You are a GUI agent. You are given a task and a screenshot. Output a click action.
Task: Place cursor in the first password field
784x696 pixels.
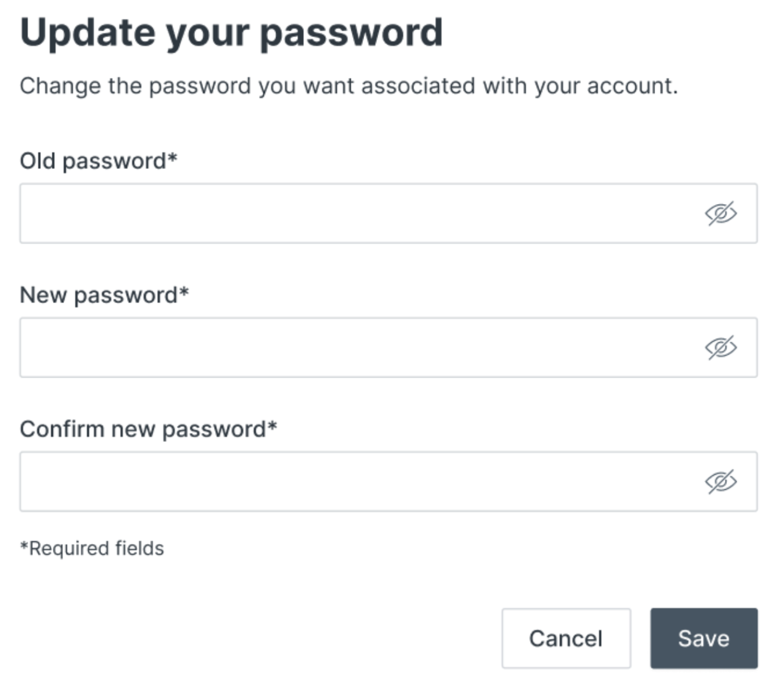(388, 214)
